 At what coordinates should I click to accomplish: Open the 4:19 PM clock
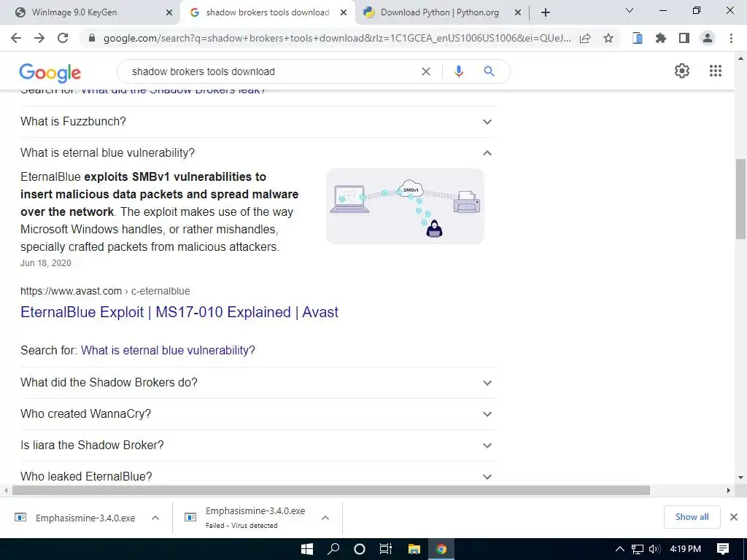(686, 549)
